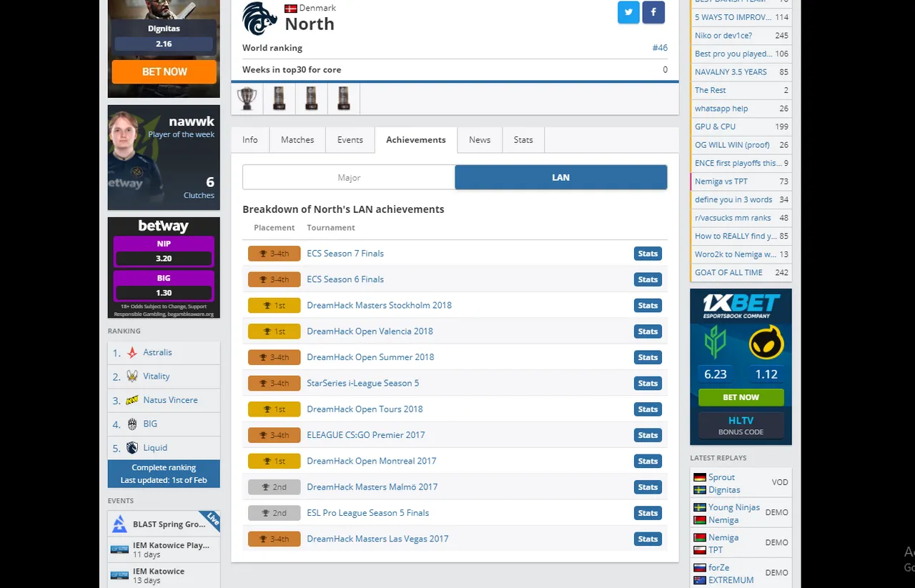Click Vitality team logo in ranking
Viewport: 915px width, 588px height.
coord(132,377)
